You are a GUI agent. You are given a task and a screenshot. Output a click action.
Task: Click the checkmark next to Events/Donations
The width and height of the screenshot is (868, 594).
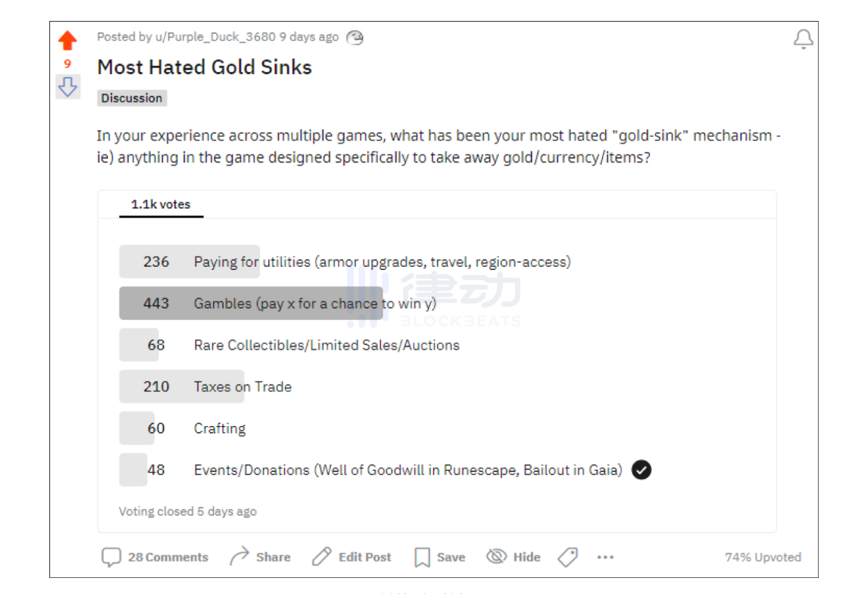[x=641, y=470]
